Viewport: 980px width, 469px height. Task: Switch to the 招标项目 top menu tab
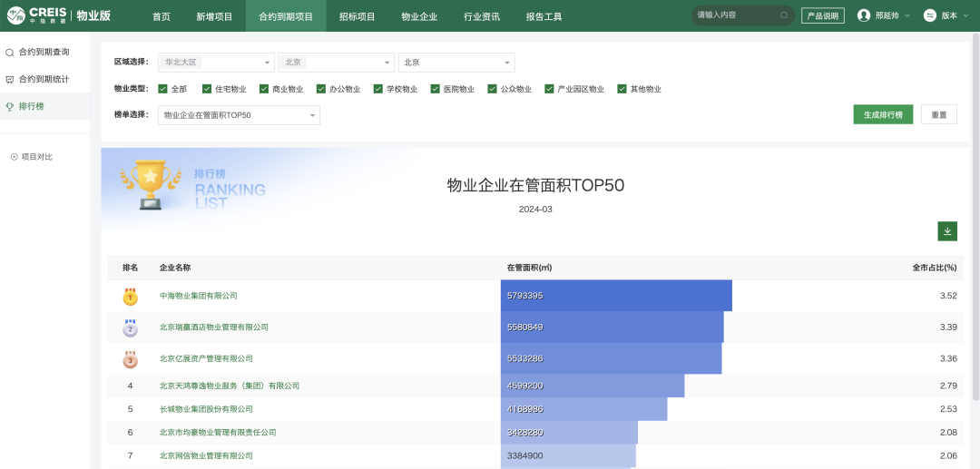358,16
